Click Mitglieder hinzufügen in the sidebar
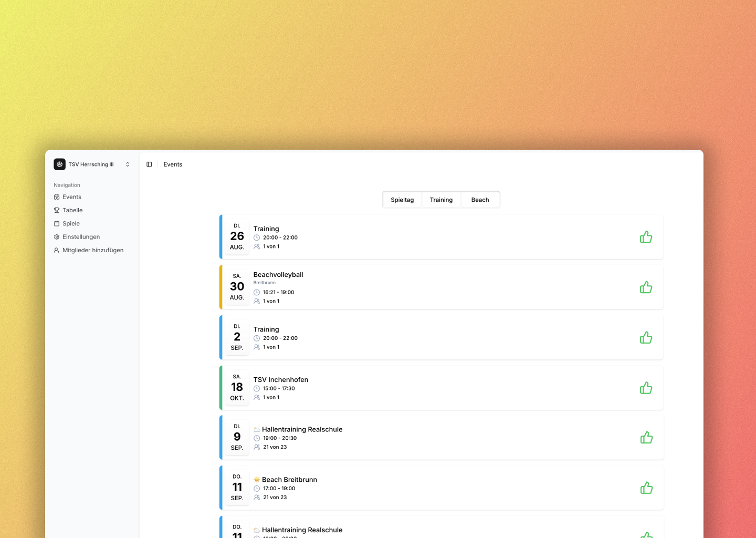The image size is (756, 538). 93,250
